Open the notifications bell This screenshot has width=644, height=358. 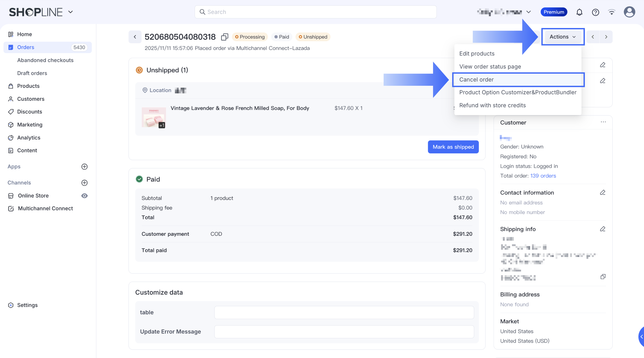click(x=579, y=12)
